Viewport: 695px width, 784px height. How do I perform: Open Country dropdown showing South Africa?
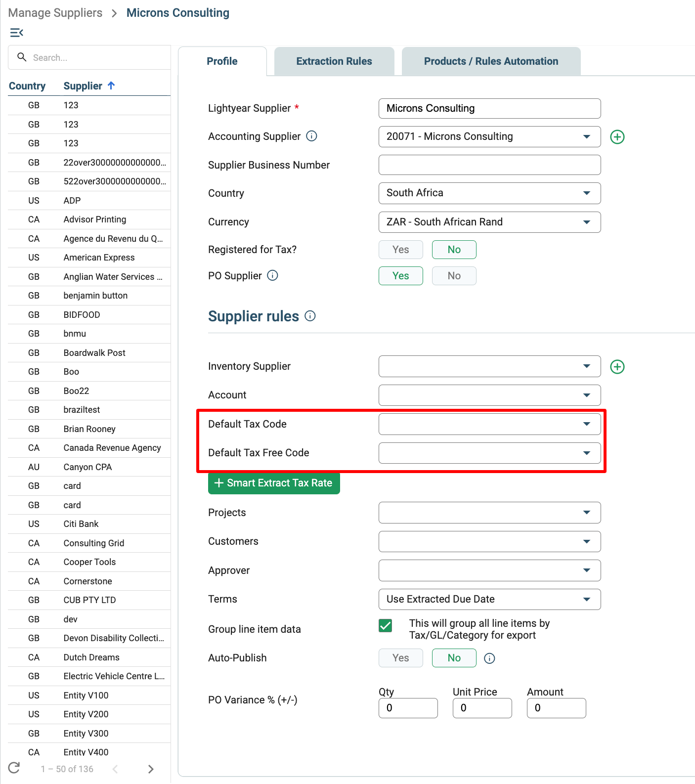pyautogui.click(x=490, y=193)
